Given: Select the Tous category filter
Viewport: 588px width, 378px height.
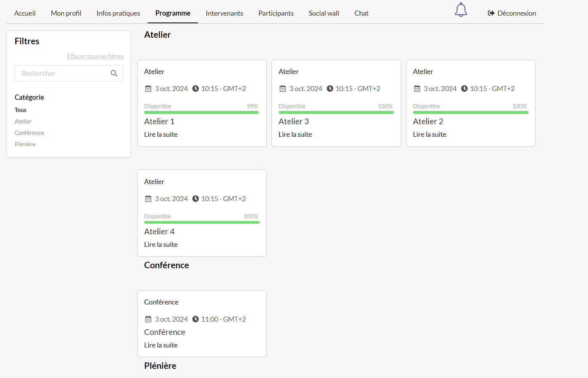Looking at the screenshot, I should pyautogui.click(x=21, y=110).
